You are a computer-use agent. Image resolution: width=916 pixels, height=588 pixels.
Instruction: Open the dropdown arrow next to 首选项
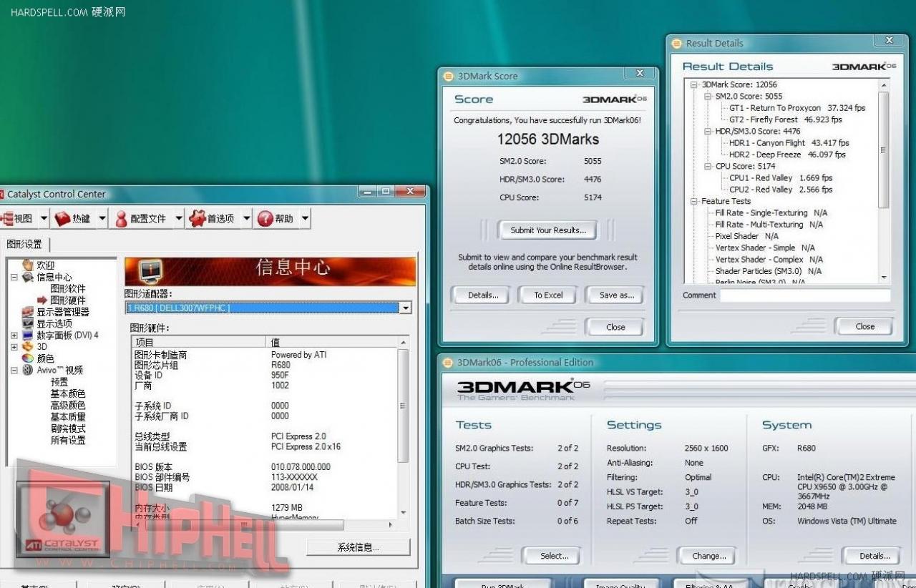tap(247, 219)
